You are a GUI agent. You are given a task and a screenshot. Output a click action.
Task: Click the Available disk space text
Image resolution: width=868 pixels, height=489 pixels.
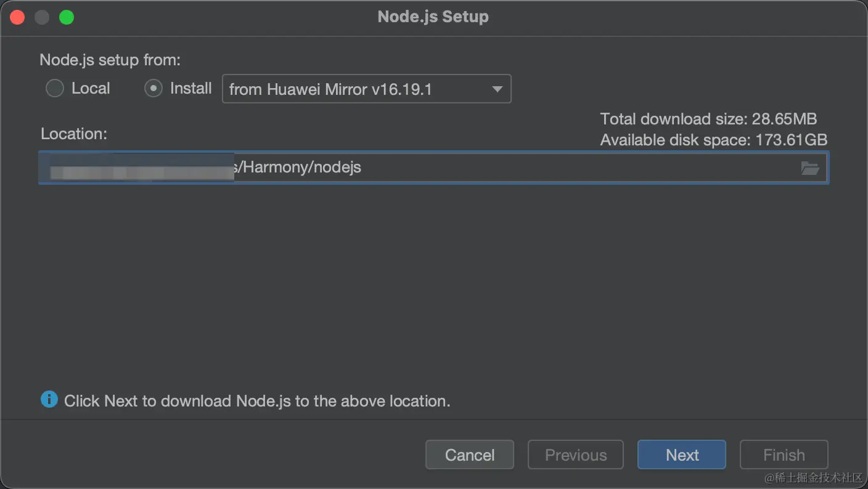(x=713, y=140)
